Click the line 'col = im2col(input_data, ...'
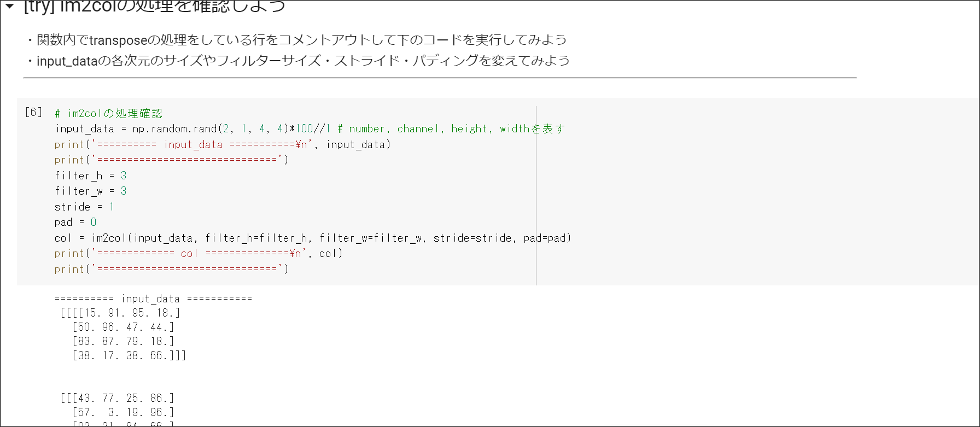Viewport: 980px width, 427px height. point(313,238)
